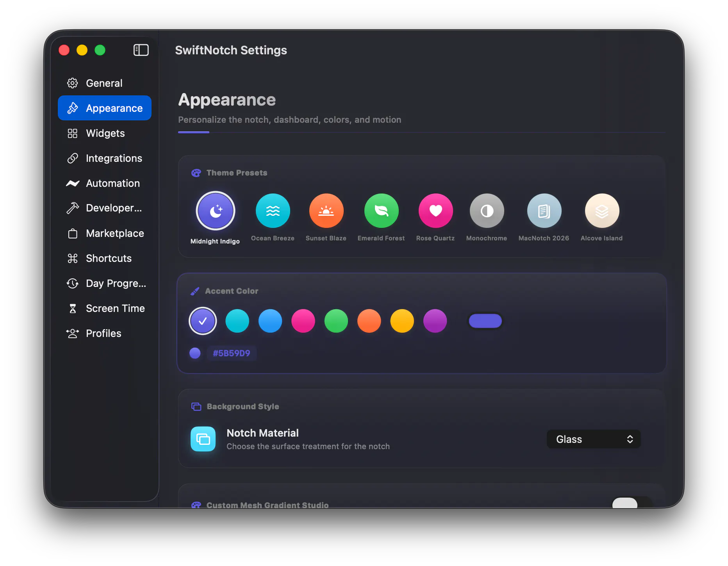Click the Widgets grid icon
Image resolution: width=728 pixels, height=566 pixels.
pyautogui.click(x=73, y=133)
